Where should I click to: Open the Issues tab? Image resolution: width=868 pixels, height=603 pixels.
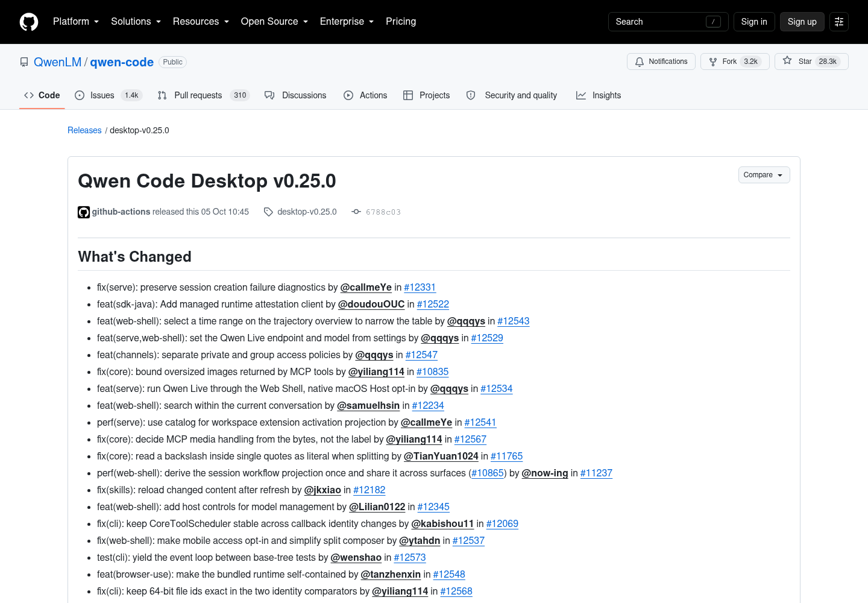108,95
